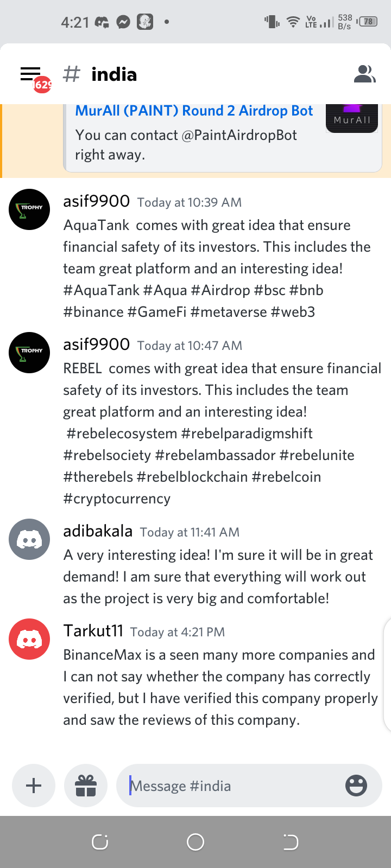Viewport: 391px width, 868px height.
Task: Tap the Android back navigation icon
Action: click(x=291, y=842)
